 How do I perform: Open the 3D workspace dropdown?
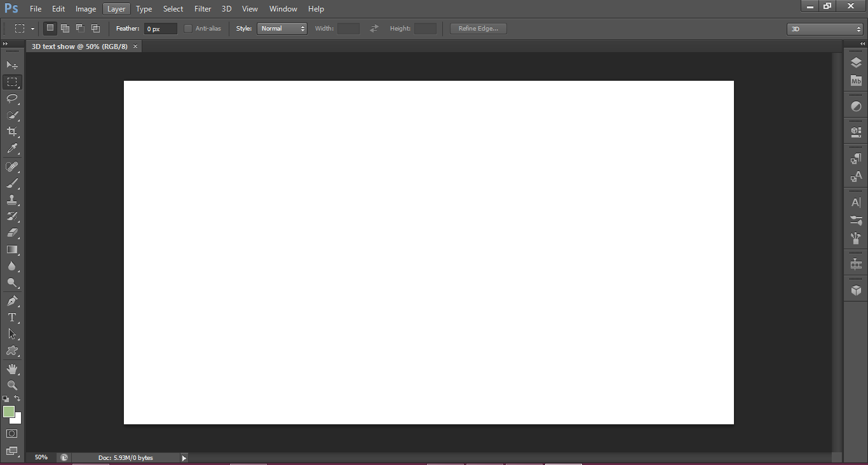pos(825,29)
